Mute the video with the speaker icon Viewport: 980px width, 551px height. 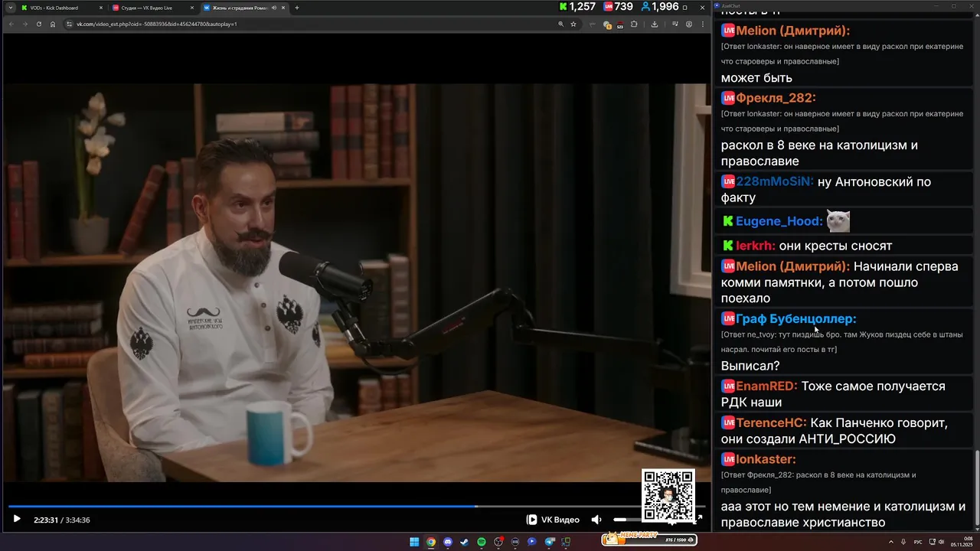596,520
